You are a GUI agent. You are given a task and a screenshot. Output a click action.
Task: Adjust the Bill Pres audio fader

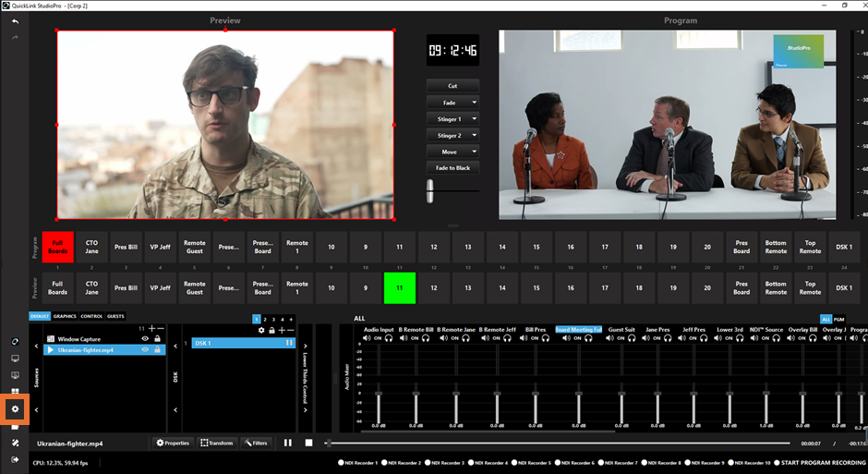click(x=535, y=394)
